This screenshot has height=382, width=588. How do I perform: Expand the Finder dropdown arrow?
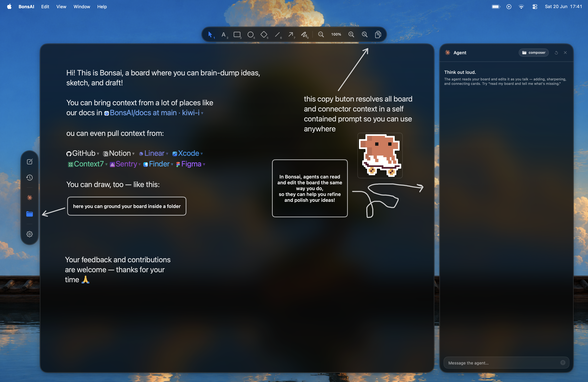pyautogui.click(x=172, y=164)
